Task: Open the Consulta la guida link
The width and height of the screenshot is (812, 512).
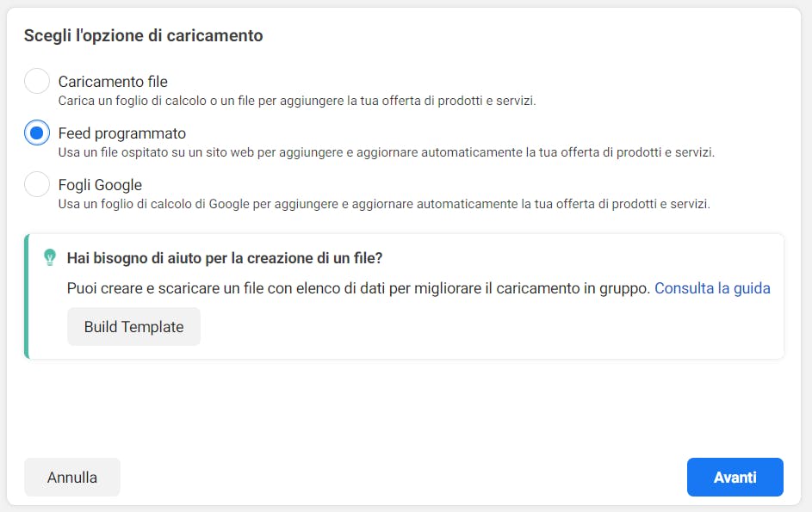Action: click(x=712, y=287)
